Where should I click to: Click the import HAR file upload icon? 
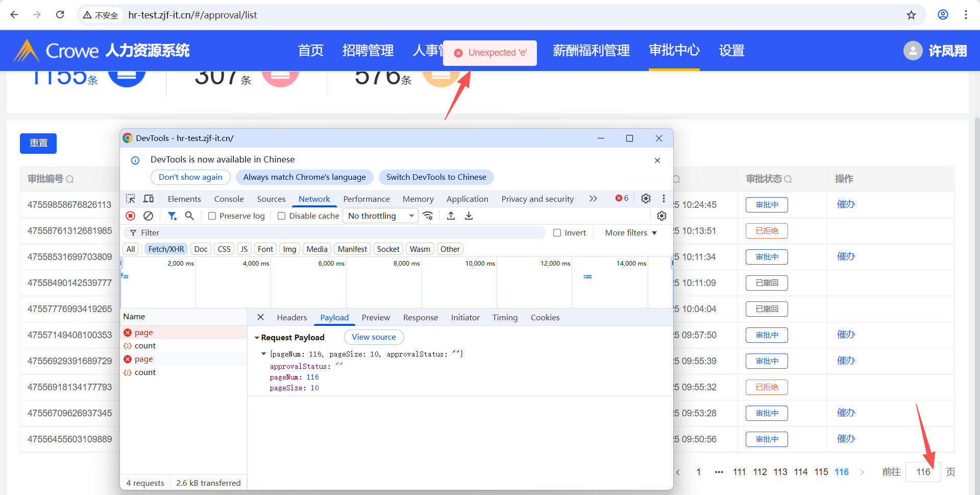tap(451, 216)
